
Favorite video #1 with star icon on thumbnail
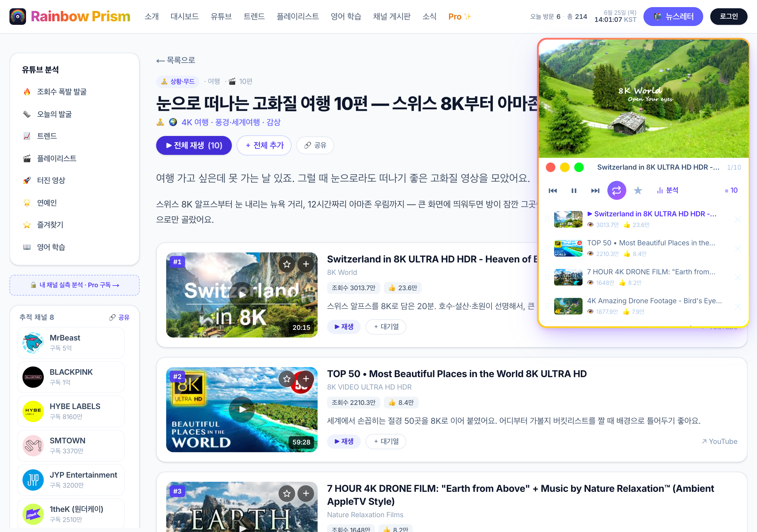pyautogui.click(x=287, y=264)
